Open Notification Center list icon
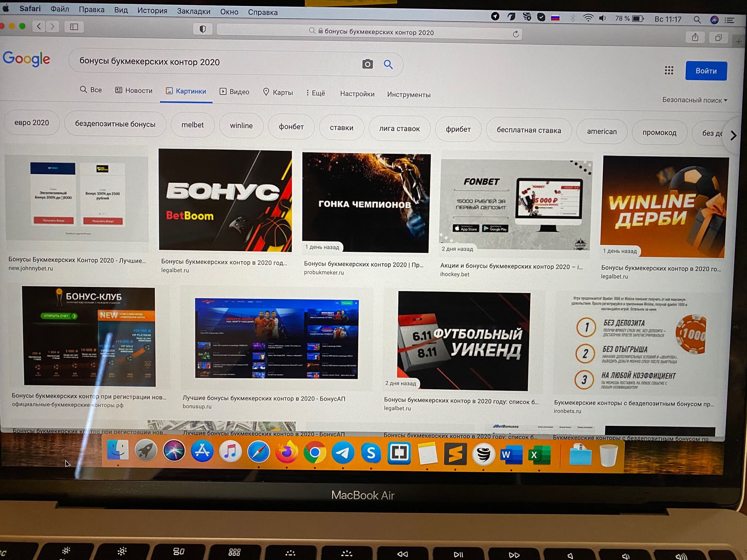 [x=730, y=20]
